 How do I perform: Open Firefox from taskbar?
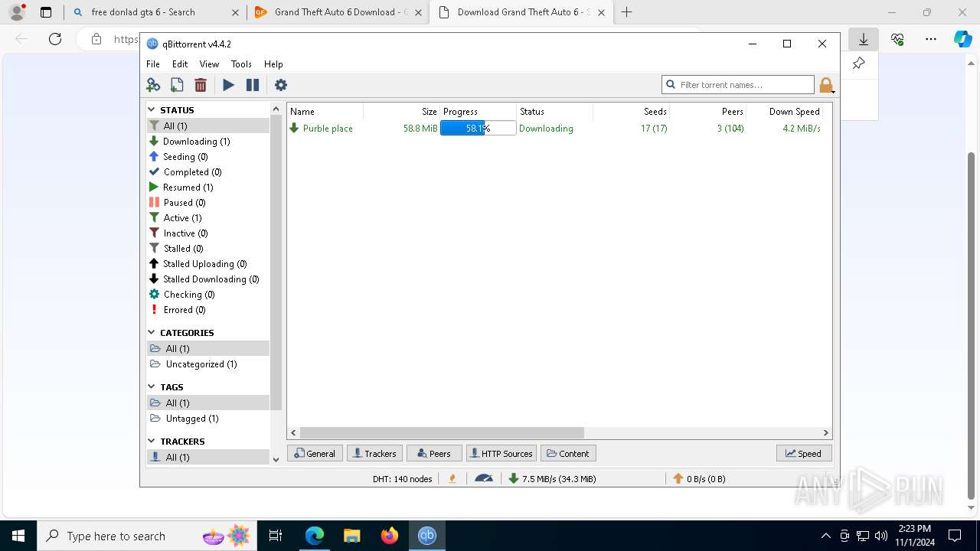(390, 536)
